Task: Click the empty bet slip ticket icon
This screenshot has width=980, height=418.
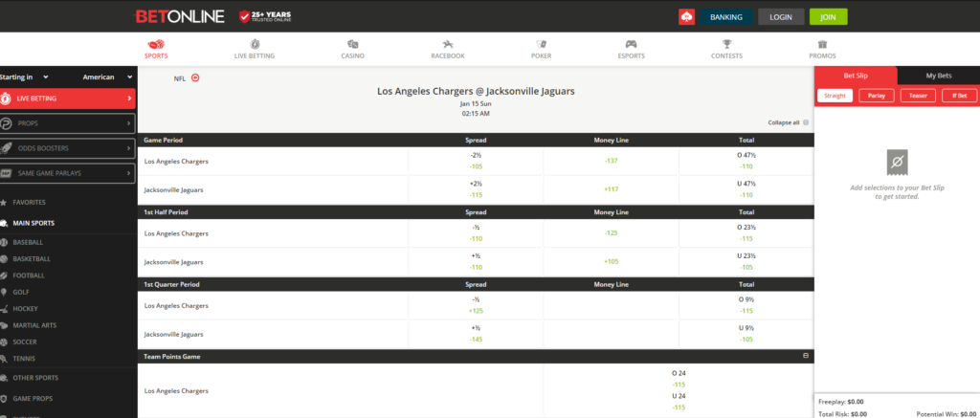Action: 897,163
